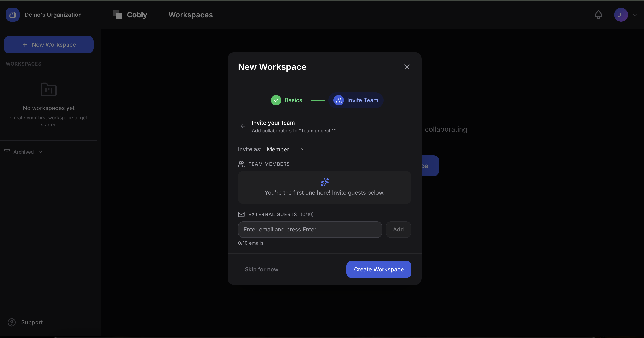Click the organization building icon
The image size is (644, 338).
click(13, 15)
